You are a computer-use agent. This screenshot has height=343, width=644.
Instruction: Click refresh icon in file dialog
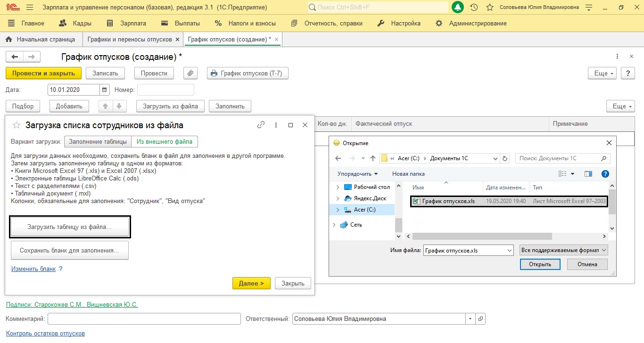click(x=505, y=158)
